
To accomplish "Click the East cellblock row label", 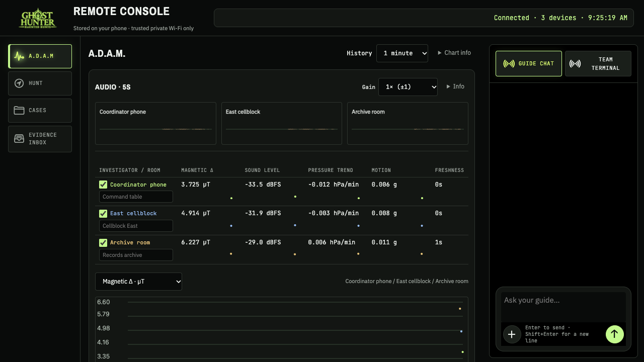I will click(133, 214).
